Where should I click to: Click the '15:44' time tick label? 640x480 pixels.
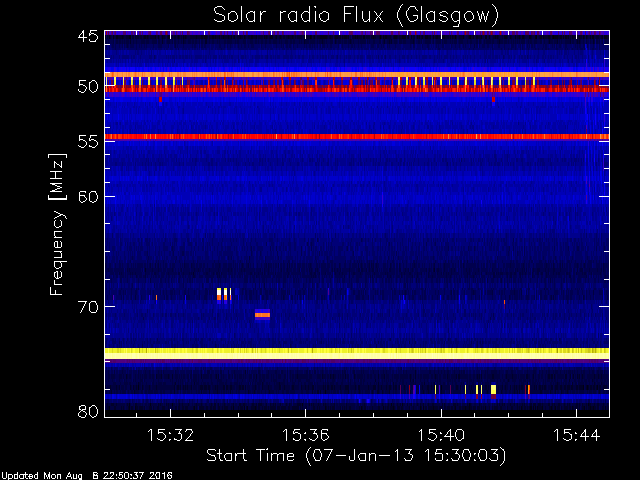tap(576, 435)
